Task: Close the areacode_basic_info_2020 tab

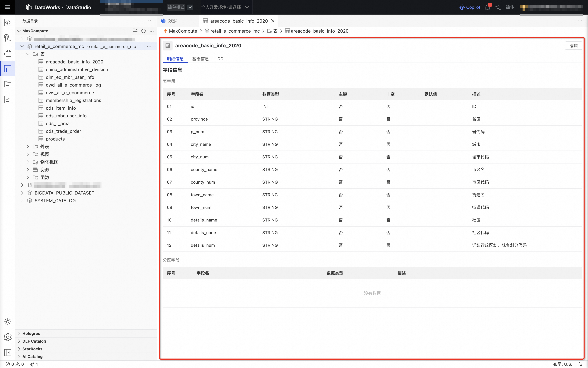Action: (273, 21)
